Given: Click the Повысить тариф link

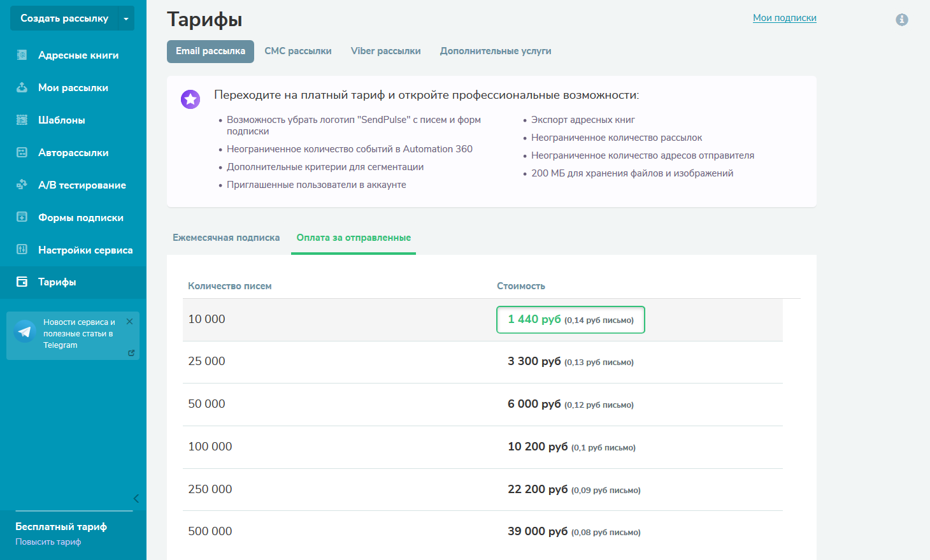Looking at the screenshot, I should click(48, 542).
